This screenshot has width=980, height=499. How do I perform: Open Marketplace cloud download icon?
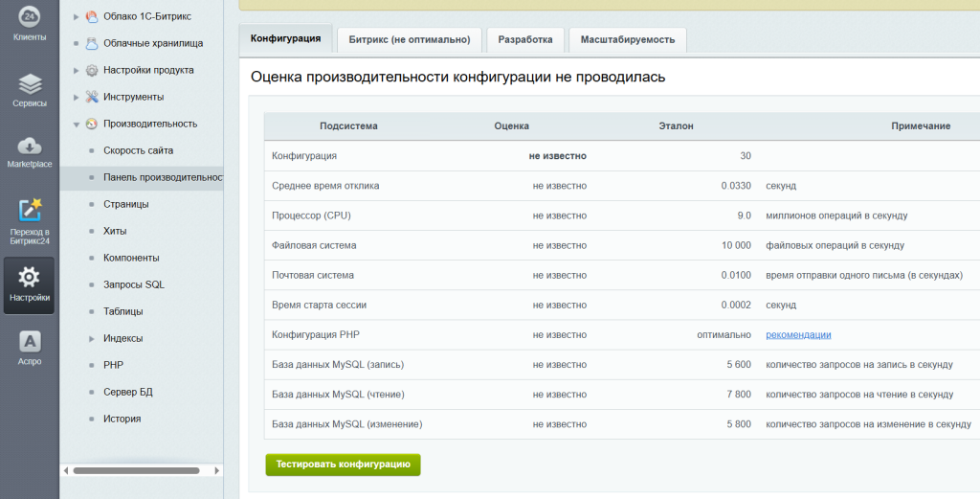tap(29, 146)
